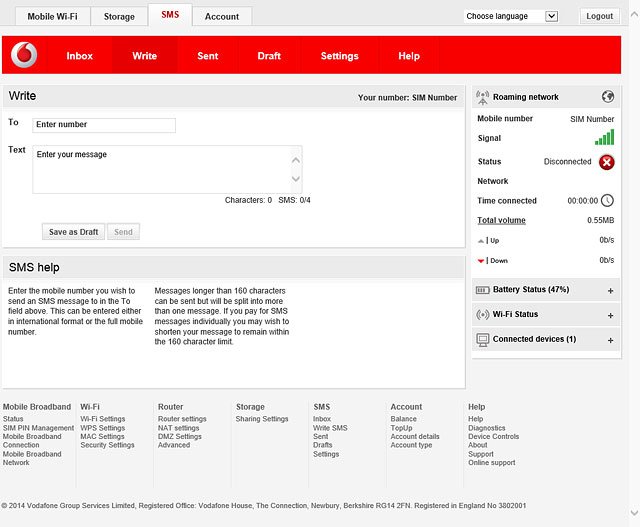Image resolution: width=640 pixels, height=527 pixels.
Task: Click the message box scroll down arrow
Action: 296,179
